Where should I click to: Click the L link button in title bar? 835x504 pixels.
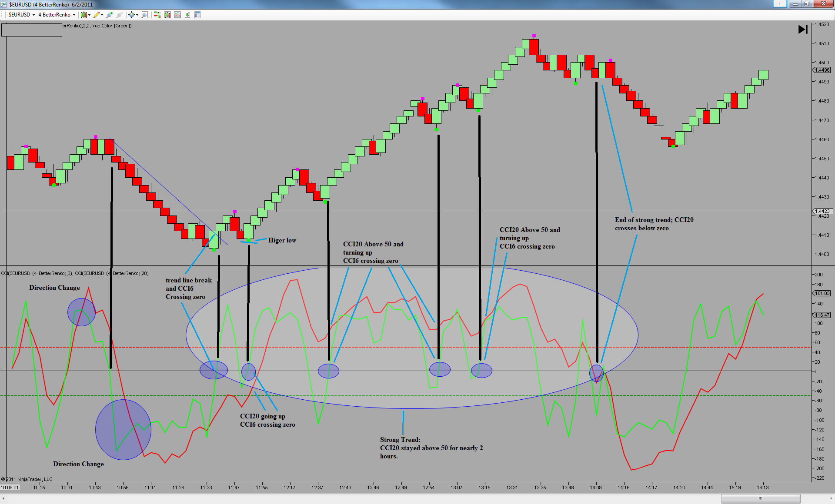click(780, 4)
